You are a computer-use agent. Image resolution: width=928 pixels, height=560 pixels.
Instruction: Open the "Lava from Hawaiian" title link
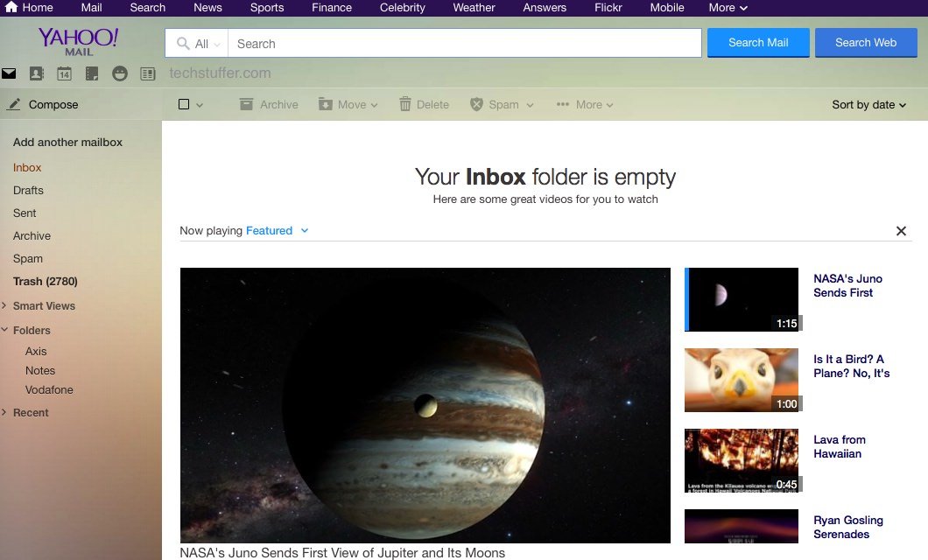coord(840,446)
